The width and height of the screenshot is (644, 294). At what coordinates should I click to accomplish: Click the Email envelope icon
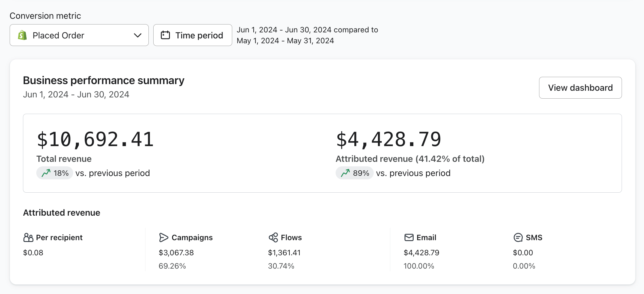409,237
